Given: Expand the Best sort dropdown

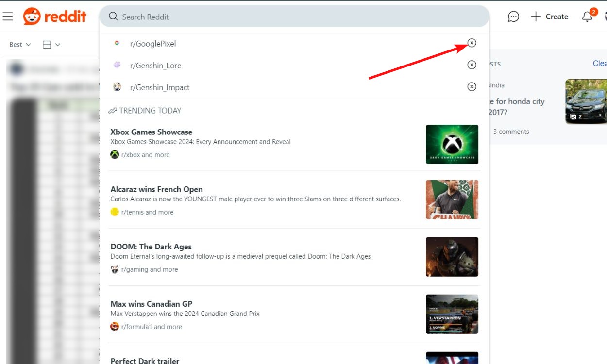Looking at the screenshot, I should [x=20, y=45].
